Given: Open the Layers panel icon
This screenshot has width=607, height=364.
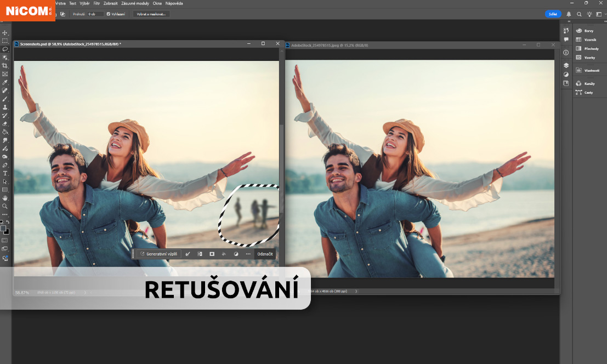Looking at the screenshot, I should [x=566, y=65].
